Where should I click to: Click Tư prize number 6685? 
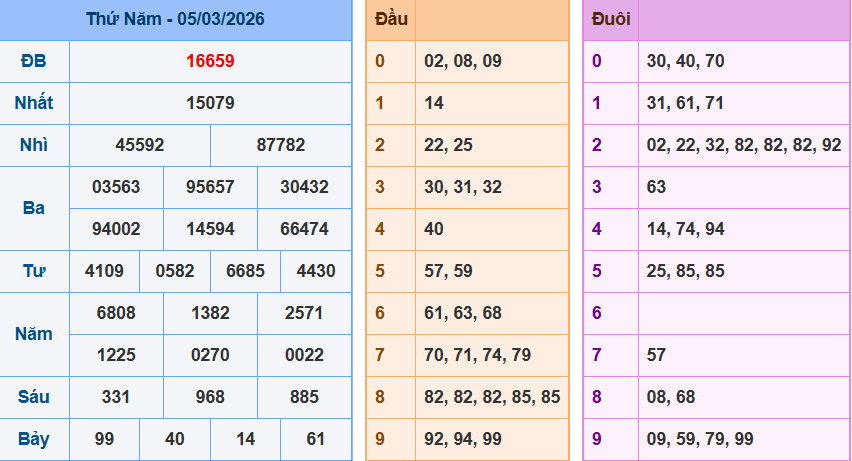pos(246,271)
